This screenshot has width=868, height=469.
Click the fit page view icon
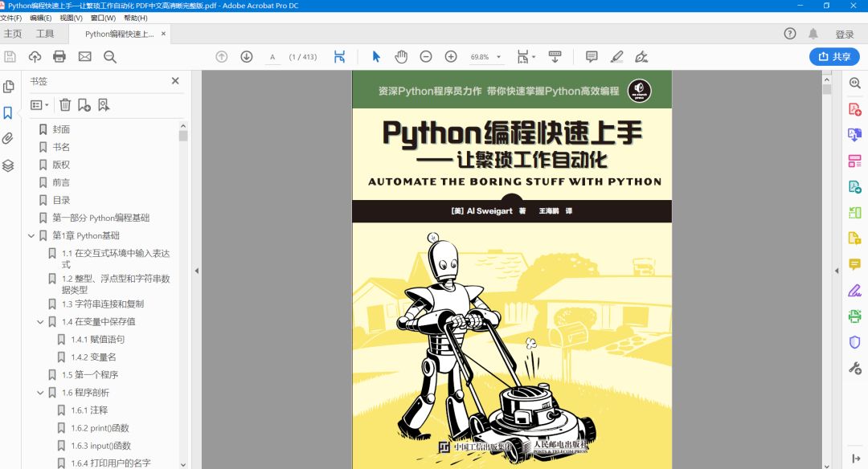[339, 56]
